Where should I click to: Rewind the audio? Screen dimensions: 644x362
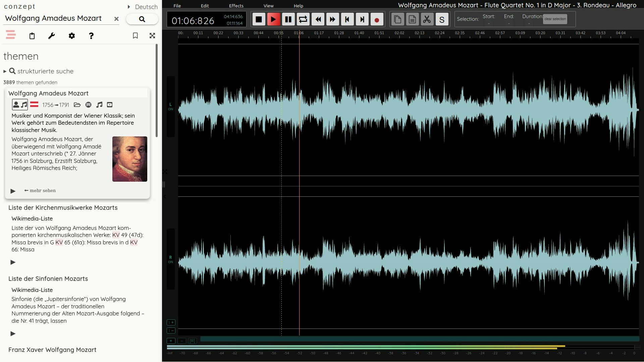coord(318,19)
